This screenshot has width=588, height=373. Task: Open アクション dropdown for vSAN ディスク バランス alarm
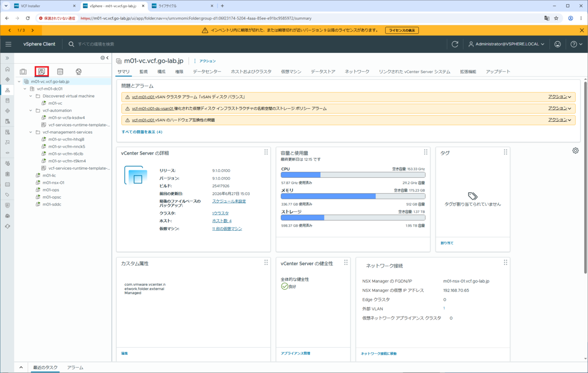[x=560, y=97]
